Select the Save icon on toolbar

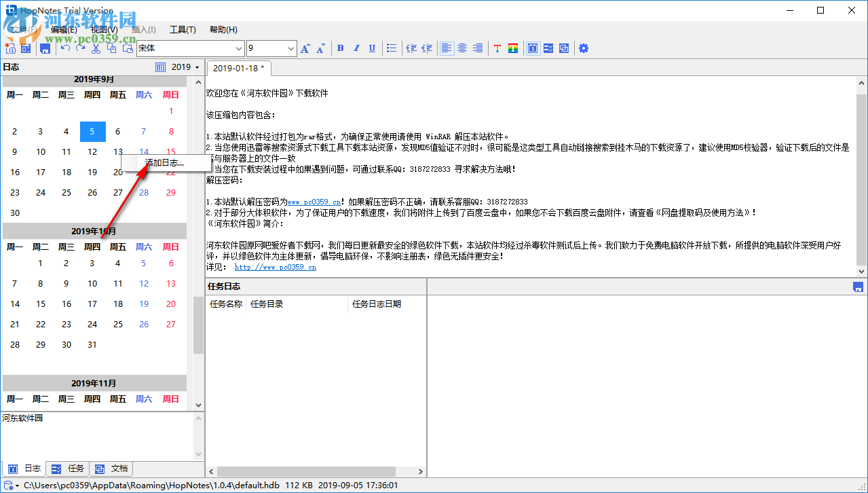pos(45,48)
